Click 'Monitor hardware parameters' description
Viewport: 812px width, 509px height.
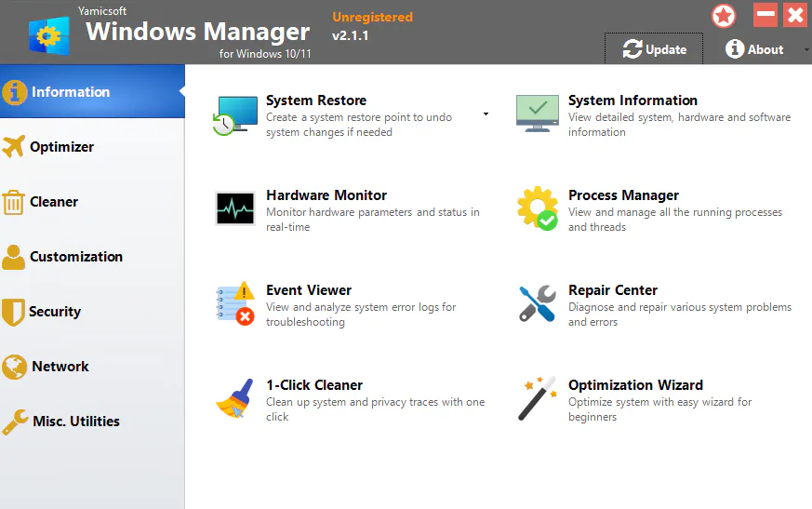tap(372, 220)
